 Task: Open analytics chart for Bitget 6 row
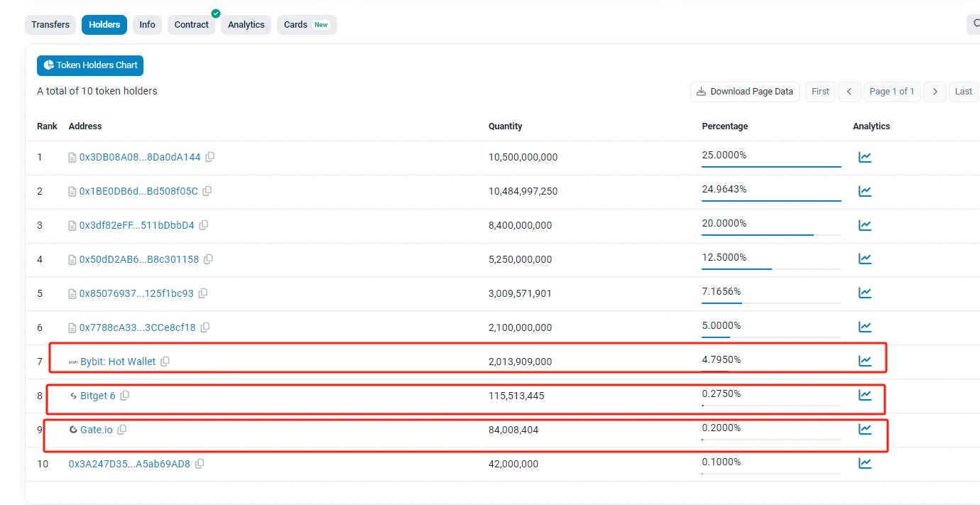pyautogui.click(x=864, y=396)
